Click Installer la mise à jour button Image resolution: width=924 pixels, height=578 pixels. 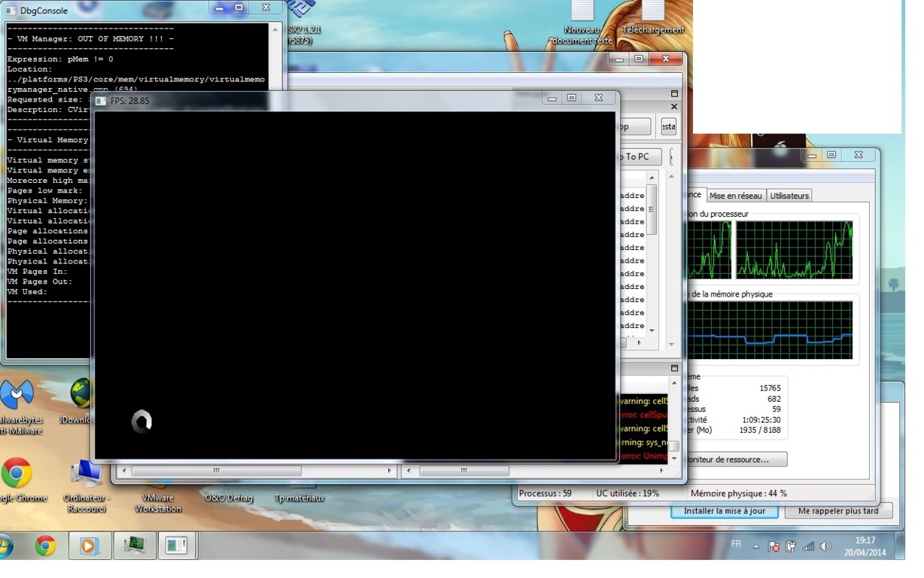coord(724,511)
